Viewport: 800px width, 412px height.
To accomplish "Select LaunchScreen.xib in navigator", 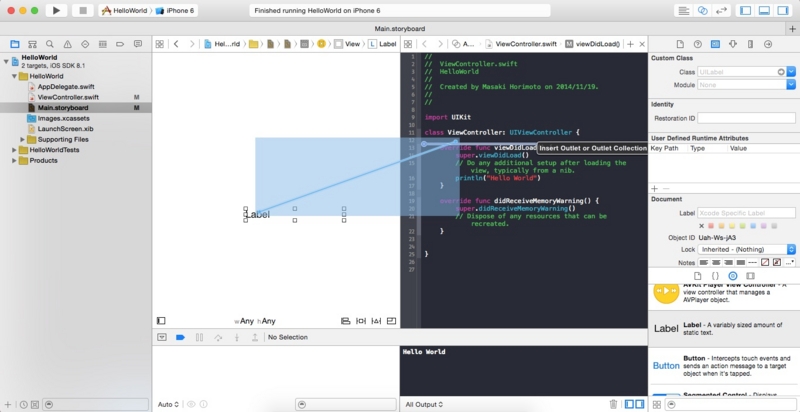I will (x=65, y=128).
